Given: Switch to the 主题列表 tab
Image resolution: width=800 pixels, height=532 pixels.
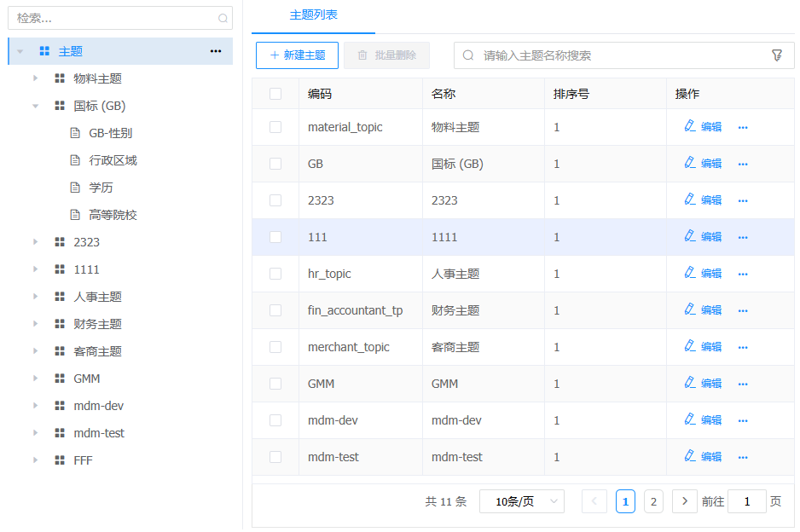Looking at the screenshot, I should pyautogui.click(x=313, y=15).
